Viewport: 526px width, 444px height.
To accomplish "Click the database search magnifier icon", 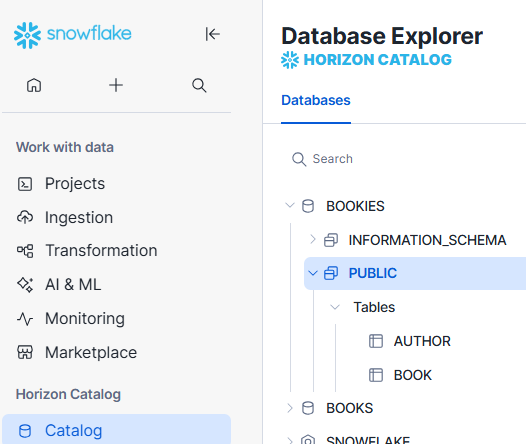I will tap(299, 159).
